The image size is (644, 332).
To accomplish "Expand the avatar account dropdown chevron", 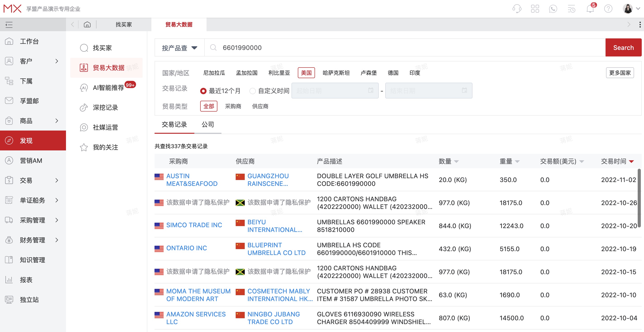I will click(638, 9).
